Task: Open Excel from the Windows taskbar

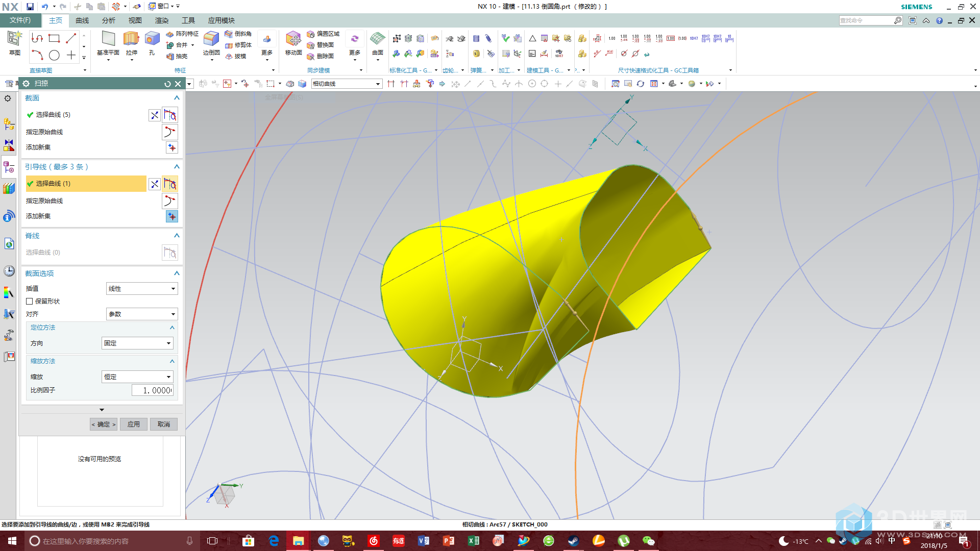Action: [474, 541]
